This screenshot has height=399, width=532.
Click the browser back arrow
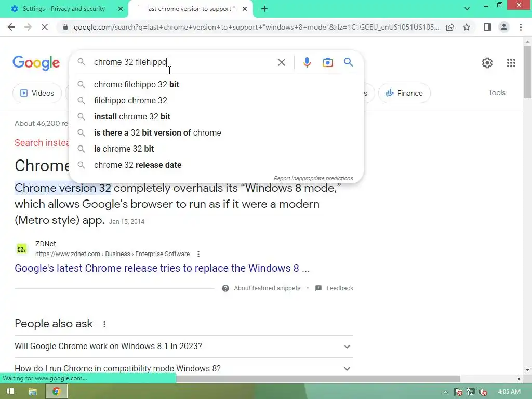tap(11, 27)
